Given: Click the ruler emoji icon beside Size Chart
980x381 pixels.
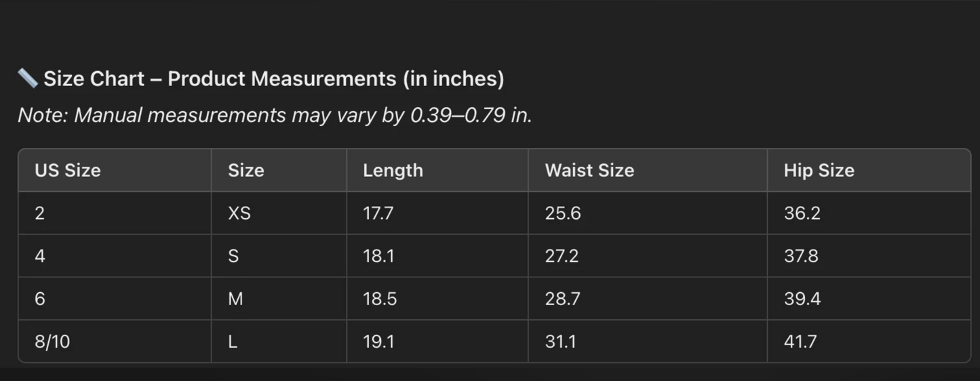Looking at the screenshot, I should point(28,79).
